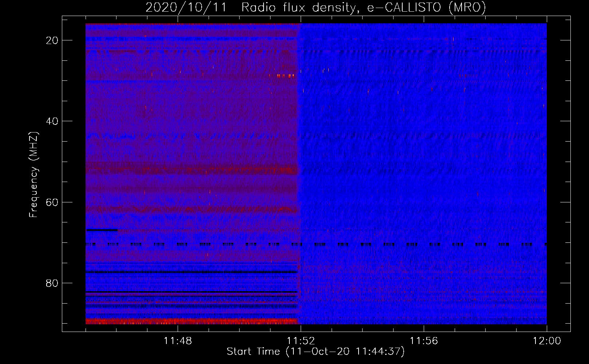The height and width of the screenshot is (364, 589).
Task: Click the 'Frequency (MHZ)' axis label
Action: [33, 175]
